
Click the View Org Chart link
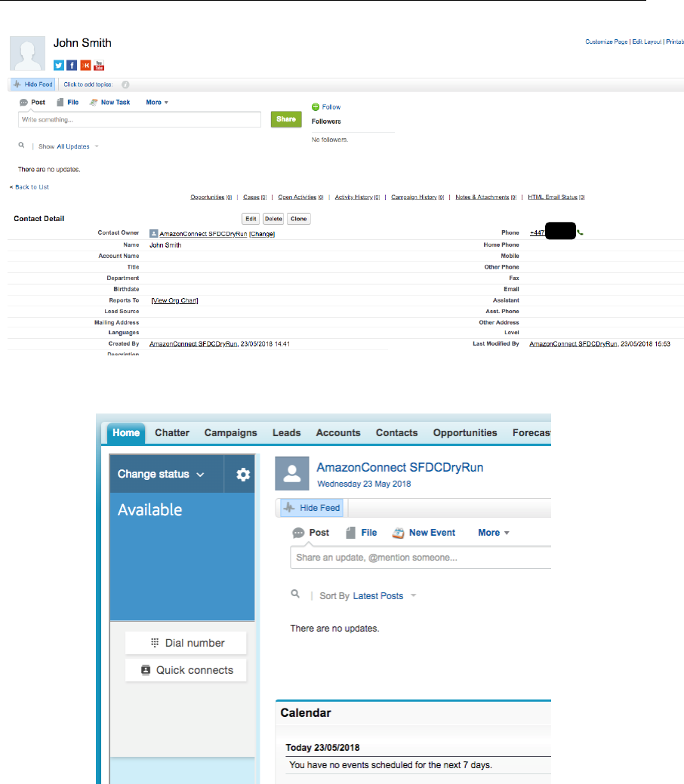tap(174, 300)
